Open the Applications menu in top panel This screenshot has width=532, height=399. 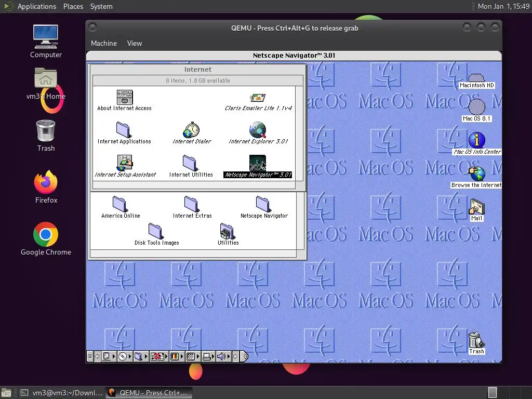(37, 6)
